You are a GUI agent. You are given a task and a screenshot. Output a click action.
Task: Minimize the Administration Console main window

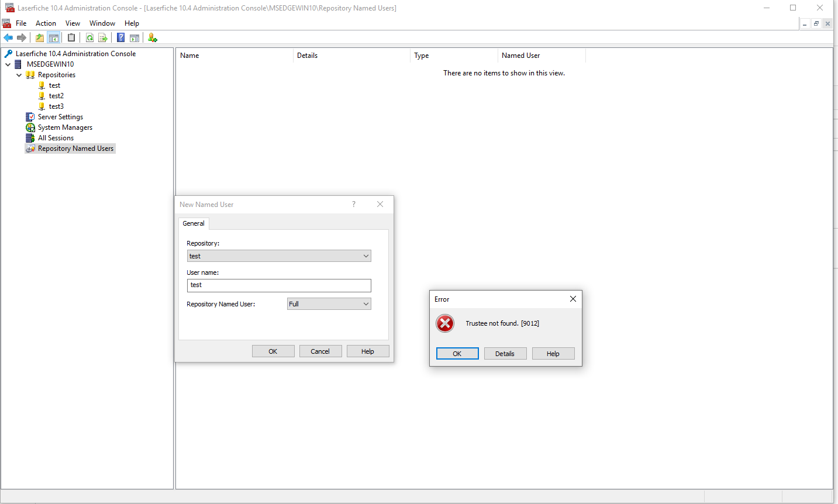(x=767, y=8)
